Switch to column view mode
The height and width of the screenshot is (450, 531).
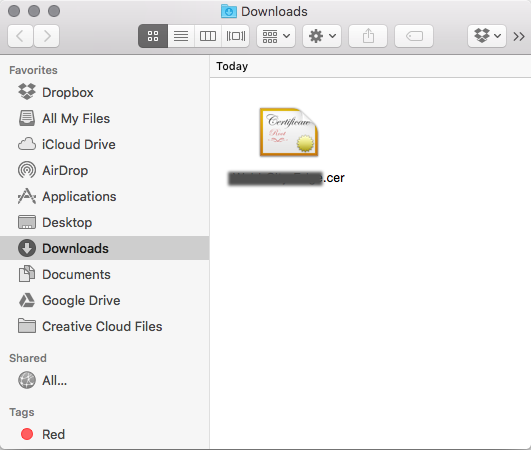pos(208,36)
